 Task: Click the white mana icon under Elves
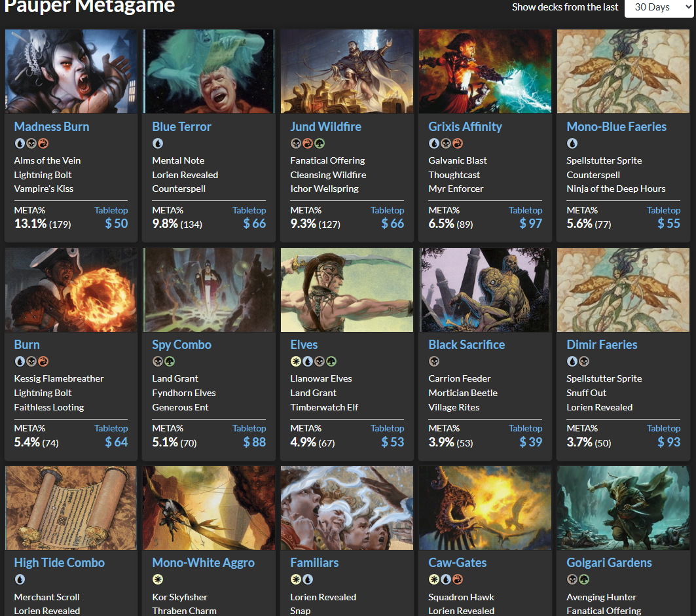coord(296,361)
